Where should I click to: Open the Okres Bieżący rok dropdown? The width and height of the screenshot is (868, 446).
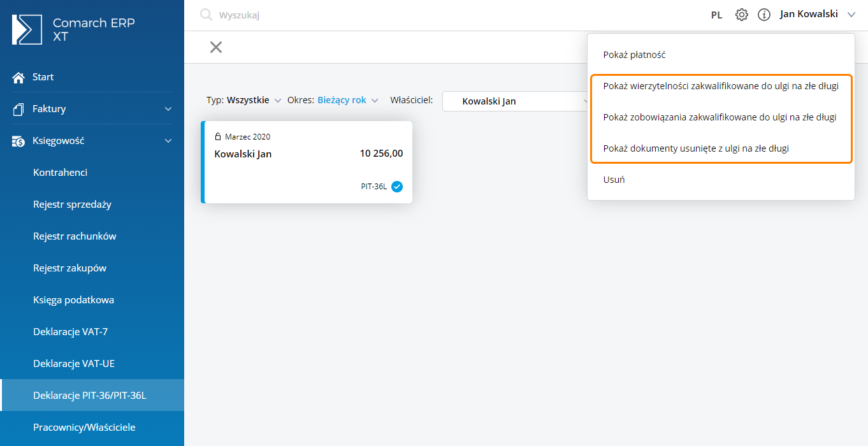point(347,100)
